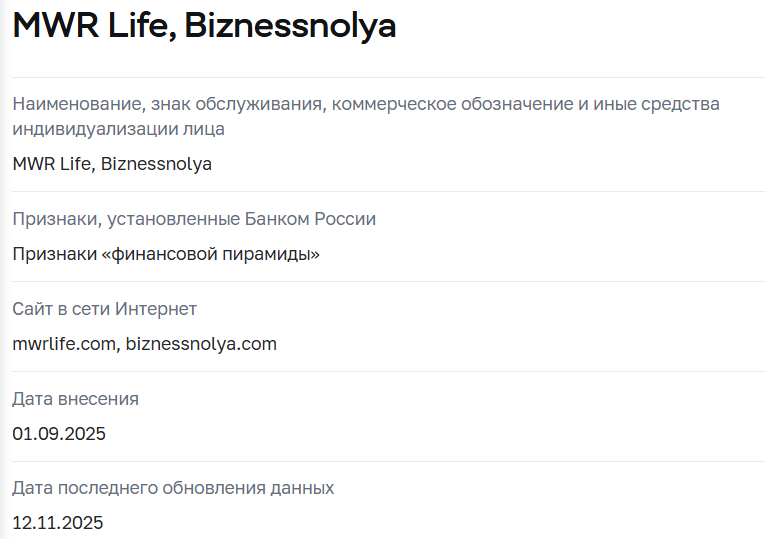This screenshot has height=539, width=765.
Task: Select the 12.11.2025 last update date
Action: tap(58, 523)
